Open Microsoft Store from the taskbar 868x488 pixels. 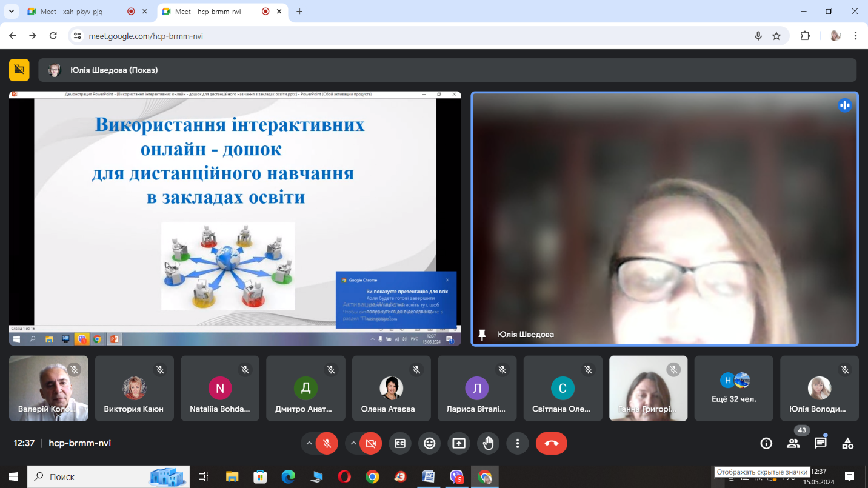tap(260, 477)
